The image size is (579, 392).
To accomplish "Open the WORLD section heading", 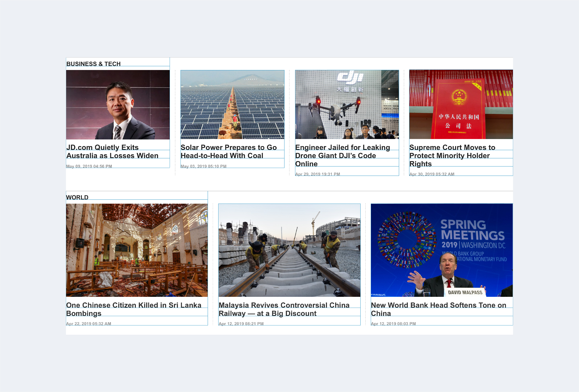I will click(x=77, y=197).
